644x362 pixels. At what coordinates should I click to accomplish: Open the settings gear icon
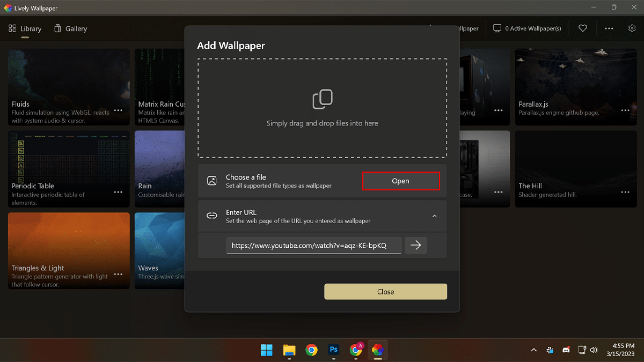[x=632, y=28]
